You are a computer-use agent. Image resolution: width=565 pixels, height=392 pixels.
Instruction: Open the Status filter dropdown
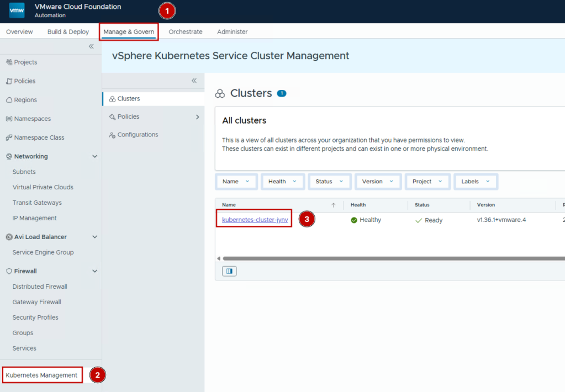tap(329, 182)
